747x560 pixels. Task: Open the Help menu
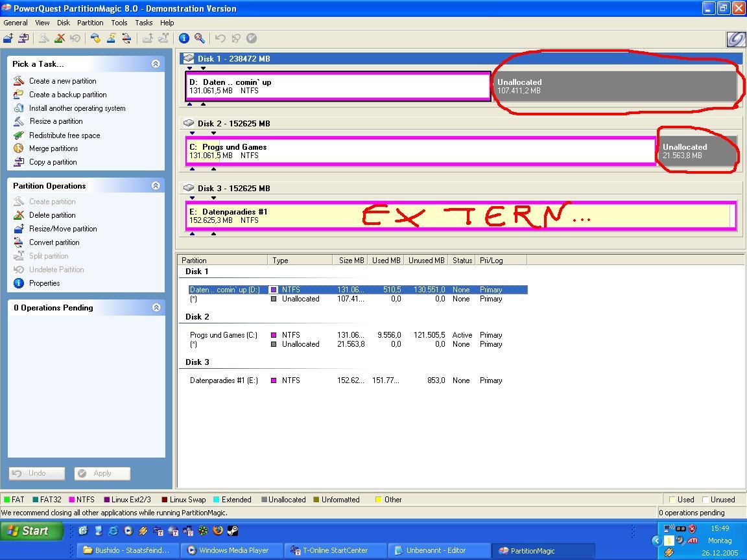[167, 23]
